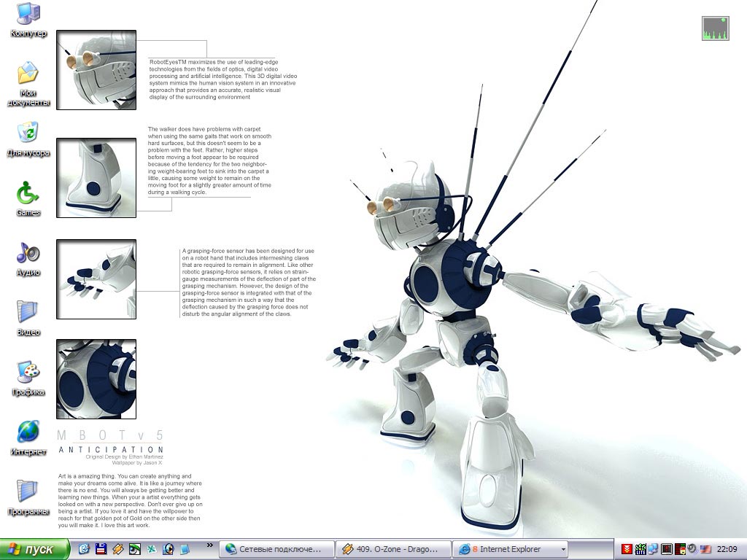Image resolution: width=747 pixels, height=560 pixels.
Task: Open the speaker volume tray icon
Action: point(692,548)
